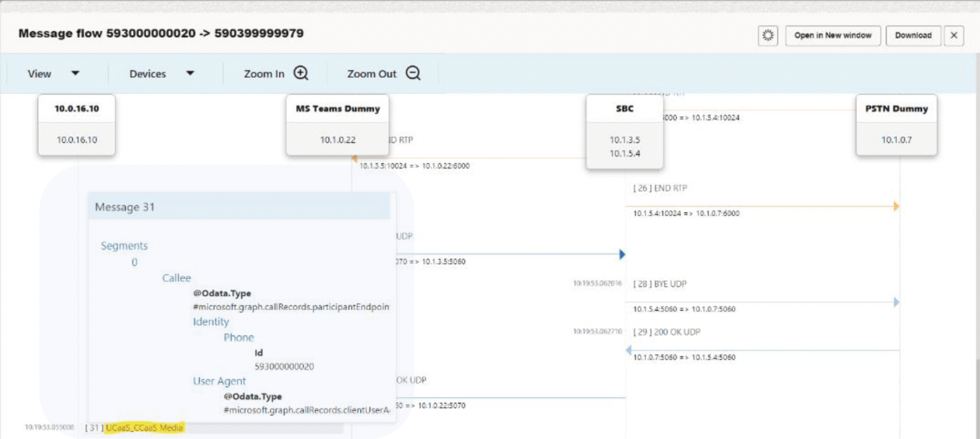980x439 pixels.
Task: Click the Zoom Out magnifier icon
Action: coord(413,73)
